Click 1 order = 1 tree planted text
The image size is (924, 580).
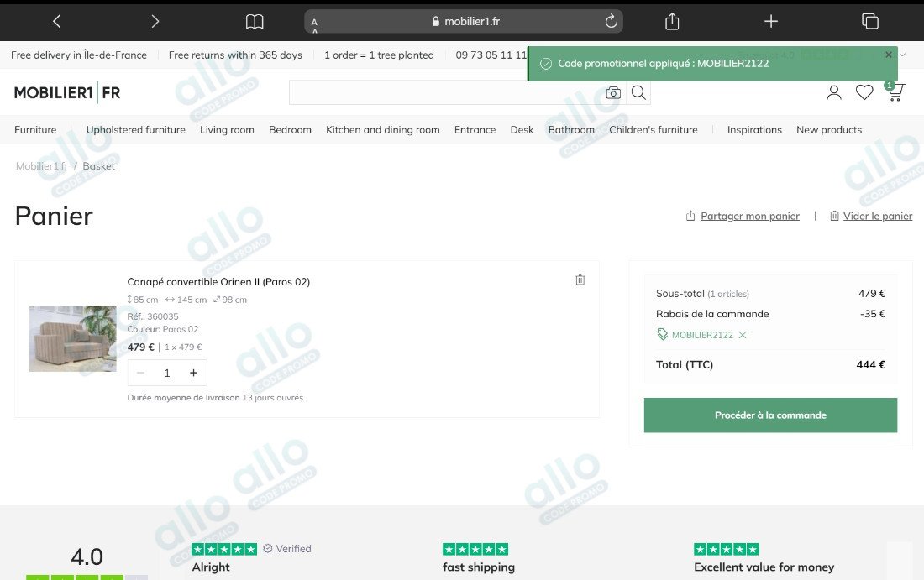tap(379, 55)
